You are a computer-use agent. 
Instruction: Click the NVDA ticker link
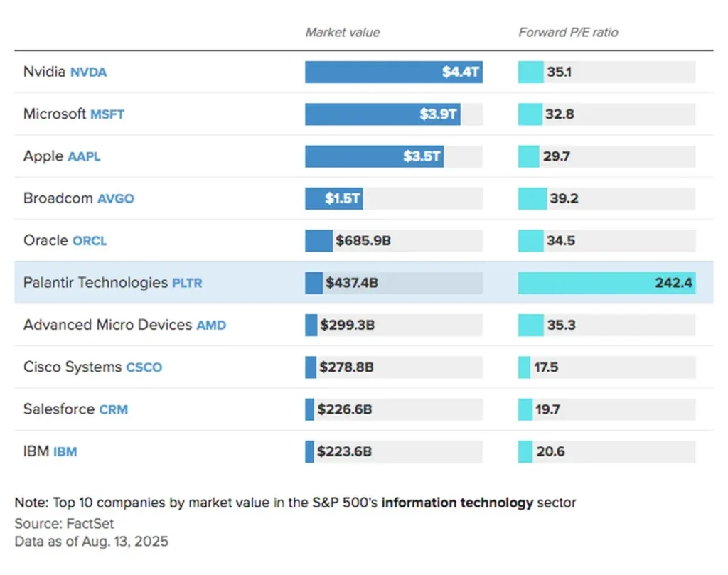click(x=88, y=72)
